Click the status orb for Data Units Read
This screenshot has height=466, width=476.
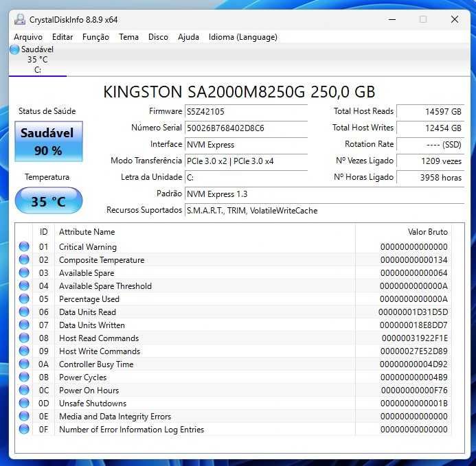point(24,312)
